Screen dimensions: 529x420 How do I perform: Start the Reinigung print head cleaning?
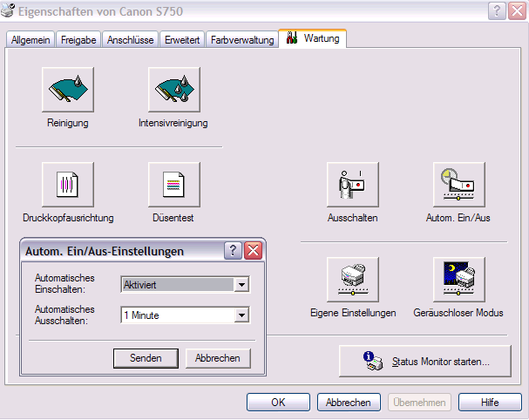pos(68,90)
